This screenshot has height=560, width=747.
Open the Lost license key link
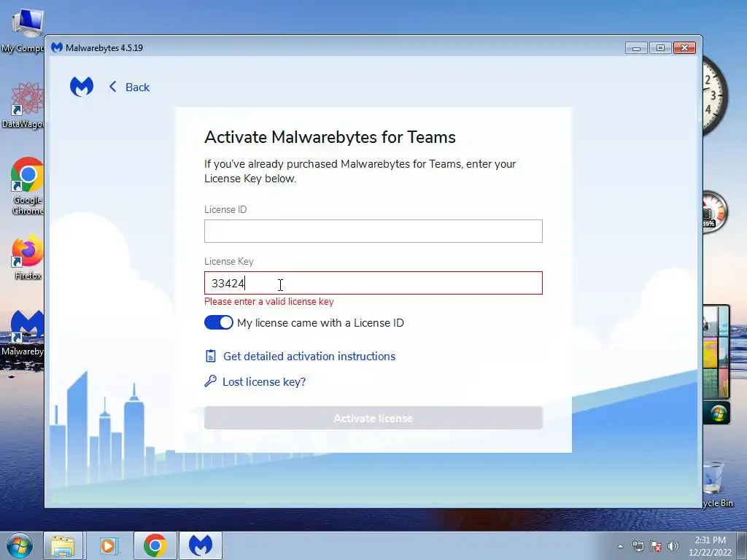pos(264,382)
